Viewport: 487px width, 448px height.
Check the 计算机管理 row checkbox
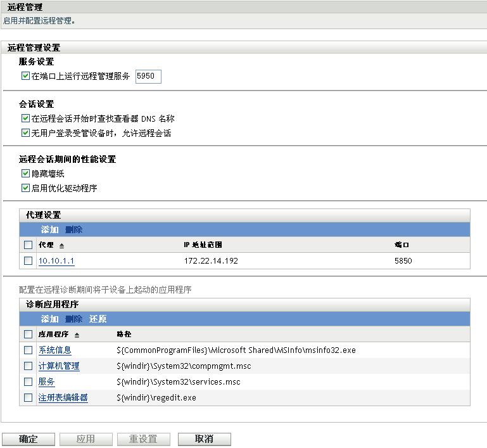[28, 366]
